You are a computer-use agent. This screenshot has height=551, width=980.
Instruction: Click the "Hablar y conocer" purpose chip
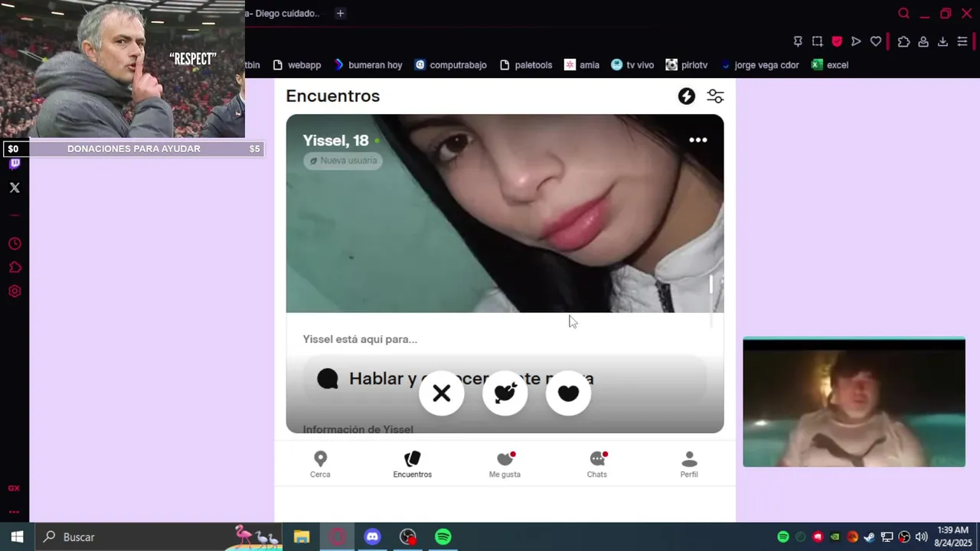pos(505,379)
